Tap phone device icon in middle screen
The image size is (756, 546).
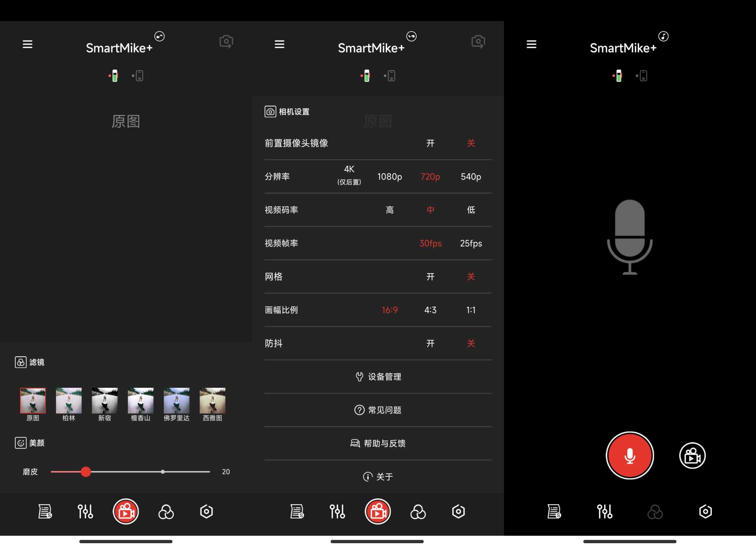(x=390, y=76)
